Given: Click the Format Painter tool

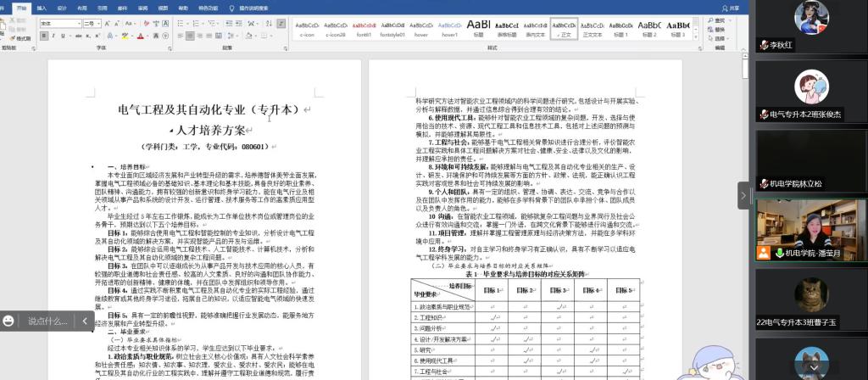Looking at the screenshot, I should (x=23, y=38).
